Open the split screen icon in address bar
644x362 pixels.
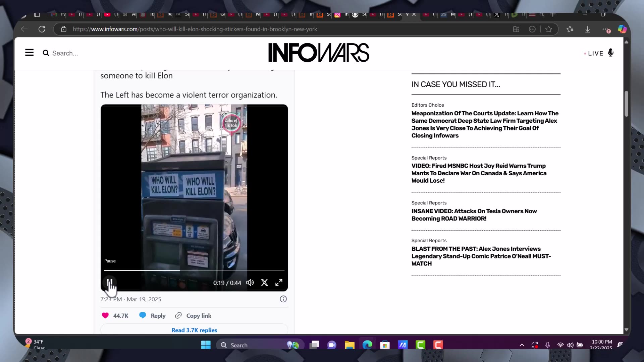(516, 29)
